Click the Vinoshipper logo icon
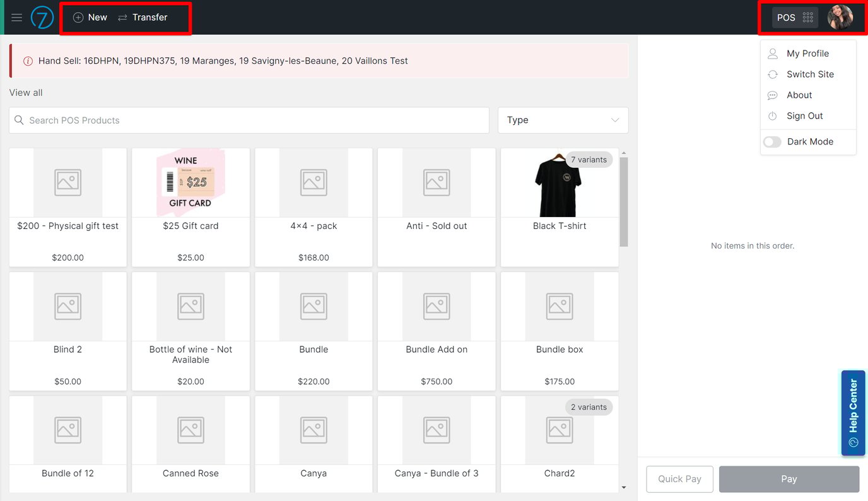 [x=42, y=17]
